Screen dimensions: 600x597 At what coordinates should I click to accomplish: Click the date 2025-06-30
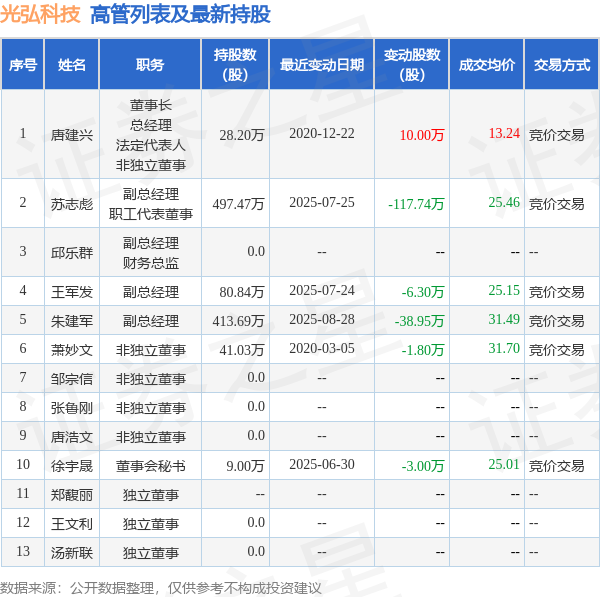tap(322, 464)
